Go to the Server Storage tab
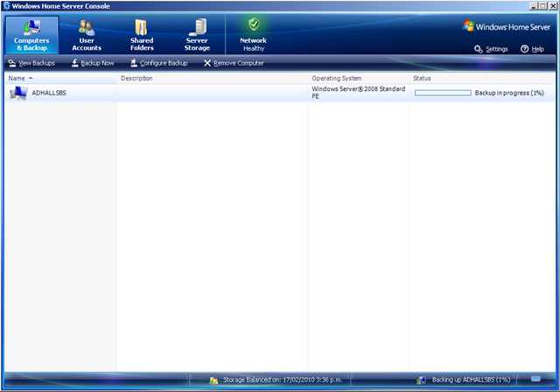This screenshot has width=560, height=392. [197, 35]
